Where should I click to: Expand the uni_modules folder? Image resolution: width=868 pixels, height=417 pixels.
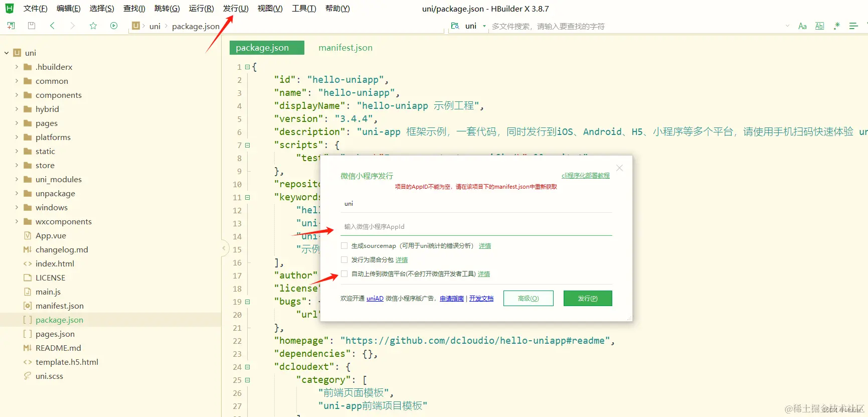(x=17, y=179)
